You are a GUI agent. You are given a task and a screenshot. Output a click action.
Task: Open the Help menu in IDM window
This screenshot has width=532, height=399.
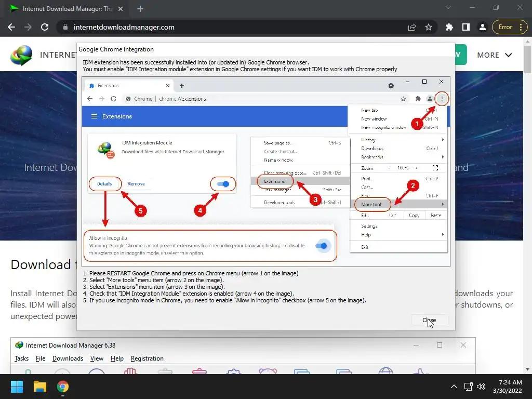(117, 358)
